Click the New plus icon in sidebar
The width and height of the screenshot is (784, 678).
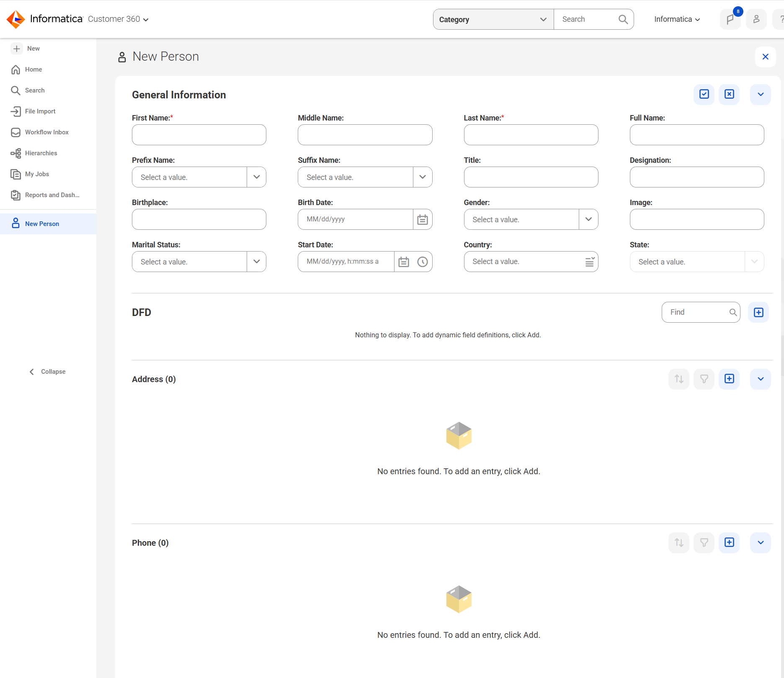point(16,49)
